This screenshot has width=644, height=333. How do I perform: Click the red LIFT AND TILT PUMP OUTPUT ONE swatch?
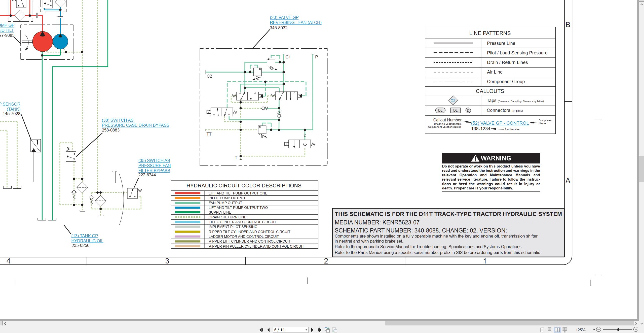[x=187, y=193]
